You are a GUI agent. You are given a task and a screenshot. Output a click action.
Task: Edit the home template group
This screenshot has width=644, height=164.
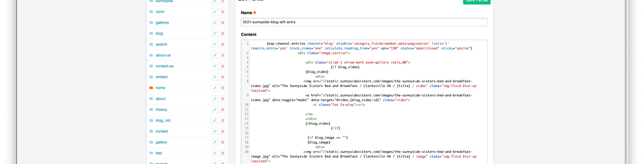click(x=215, y=88)
